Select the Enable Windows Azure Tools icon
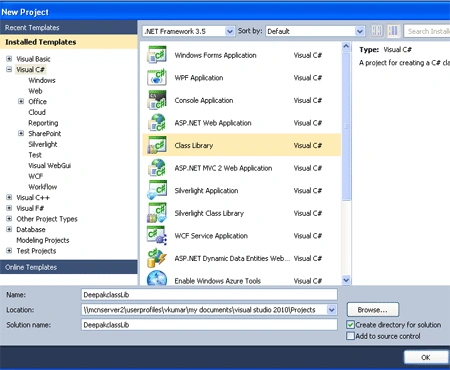The image size is (450, 370). (157, 278)
